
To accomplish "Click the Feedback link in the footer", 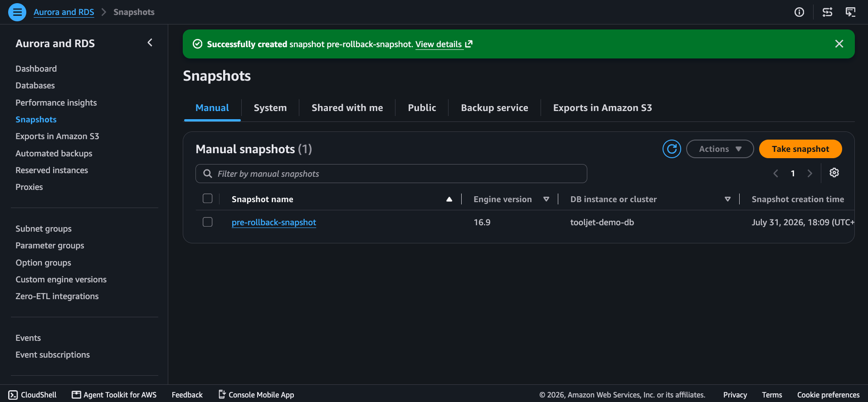I will (x=187, y=395).
